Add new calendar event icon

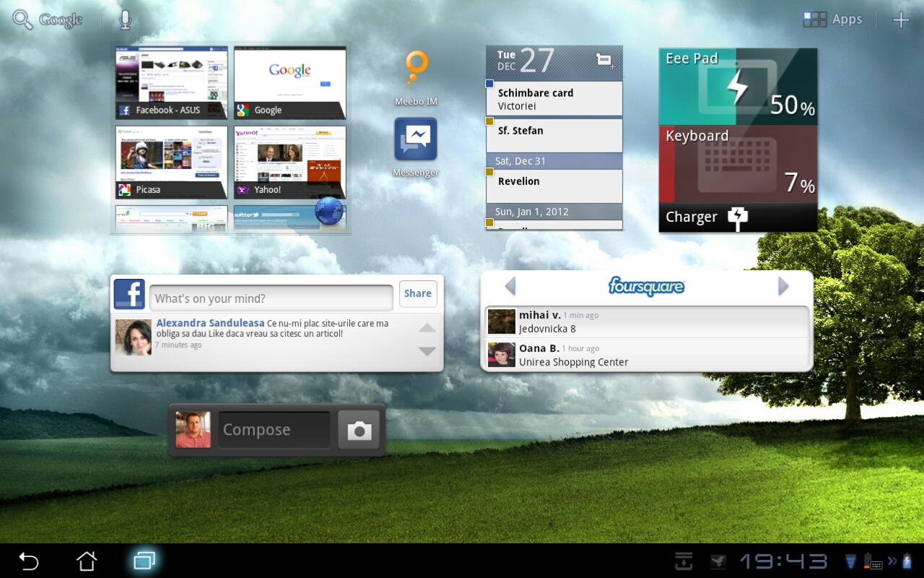click(605, 61)
